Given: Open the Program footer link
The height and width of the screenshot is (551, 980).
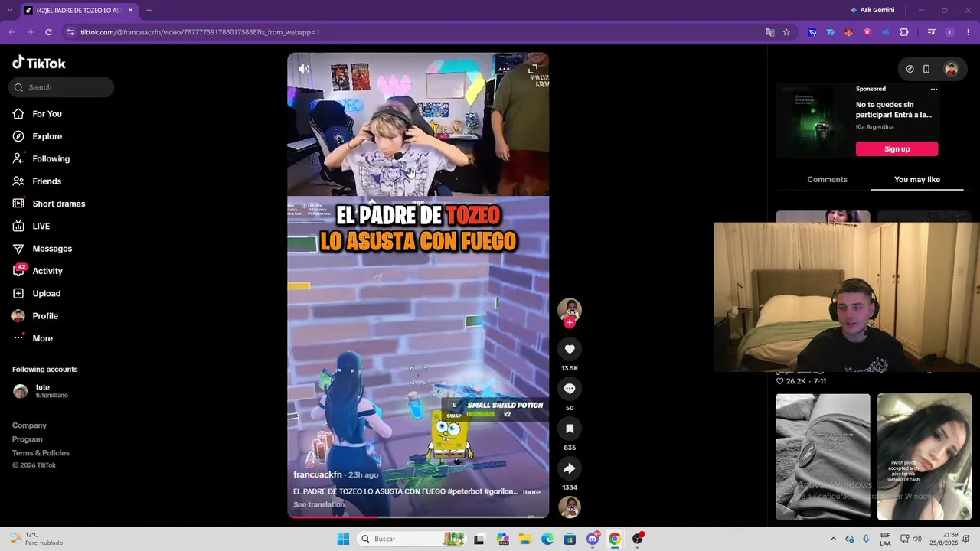Looking at the screenshot, I should pyautogui.click(x=28, y=439).
